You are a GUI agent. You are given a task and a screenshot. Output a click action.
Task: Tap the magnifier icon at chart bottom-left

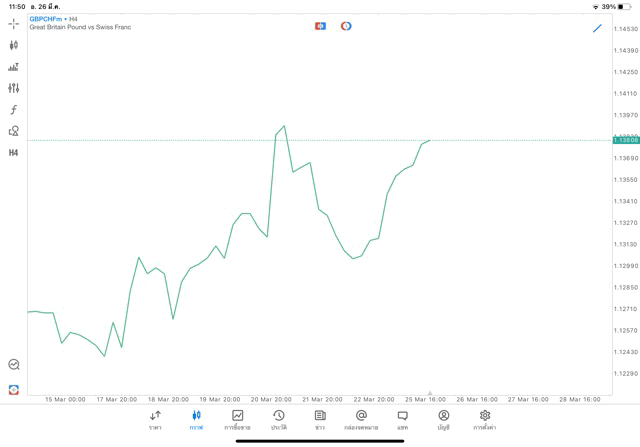[x=13, y=365]
